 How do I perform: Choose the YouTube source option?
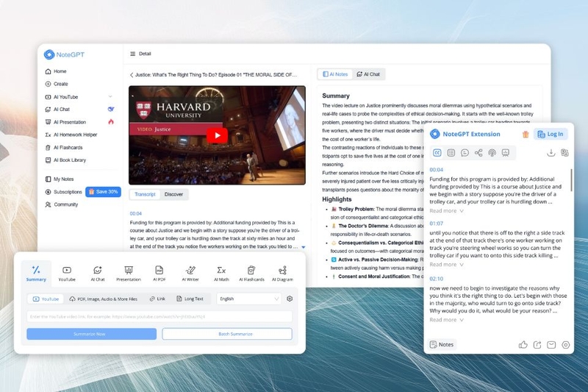(x=46, y=299)
